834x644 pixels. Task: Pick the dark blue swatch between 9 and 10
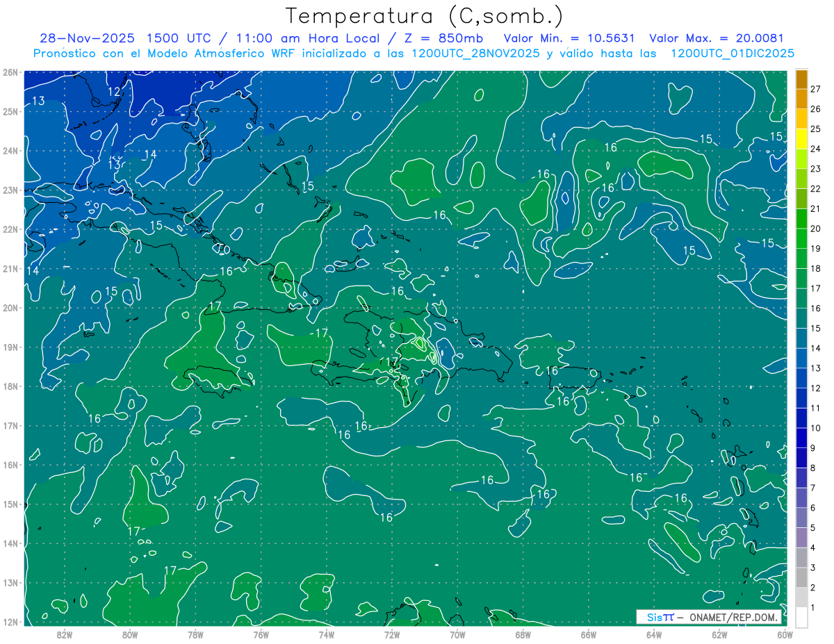tap(801, 438)
